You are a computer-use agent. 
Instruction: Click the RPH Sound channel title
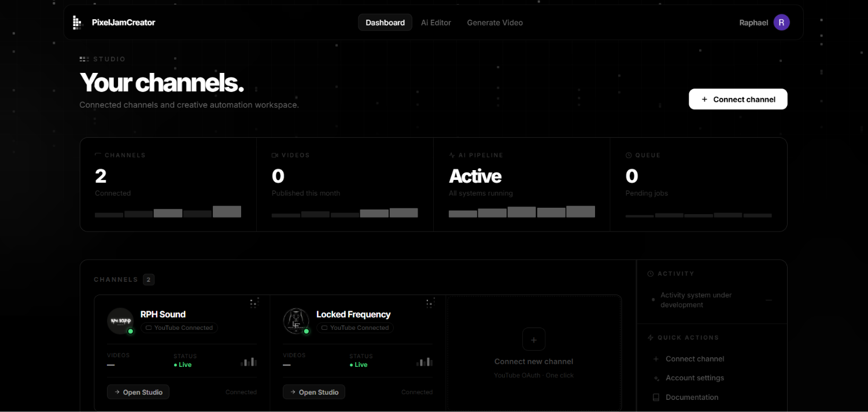coord(163,314)
